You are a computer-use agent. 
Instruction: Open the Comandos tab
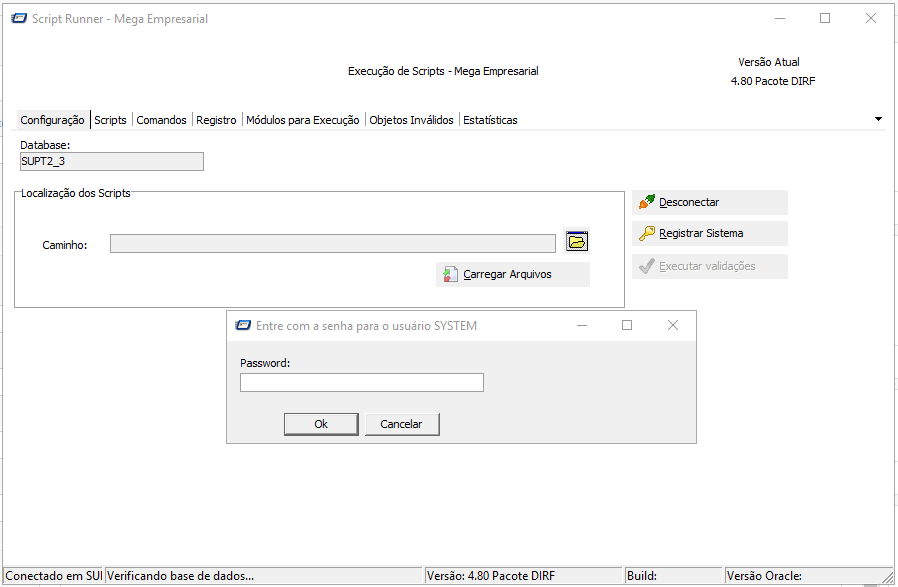point(162,120)
